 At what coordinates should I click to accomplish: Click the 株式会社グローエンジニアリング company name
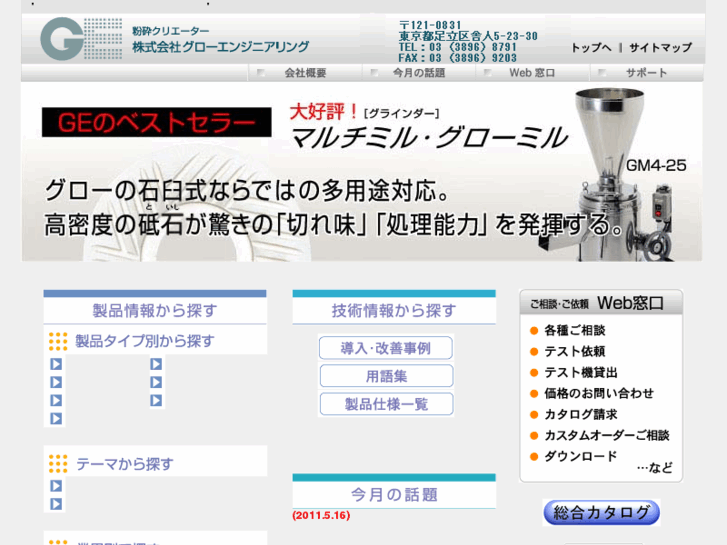point(221,47)
